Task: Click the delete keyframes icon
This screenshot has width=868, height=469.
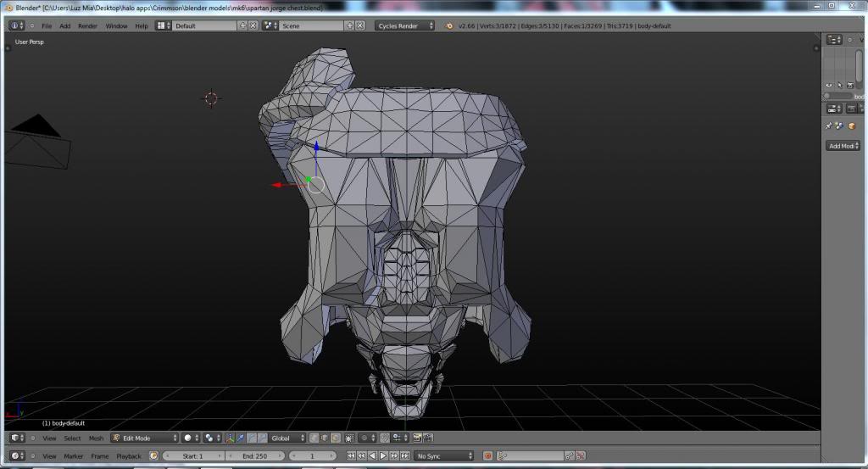Action: pyautogui.click(x=580, y=455)
